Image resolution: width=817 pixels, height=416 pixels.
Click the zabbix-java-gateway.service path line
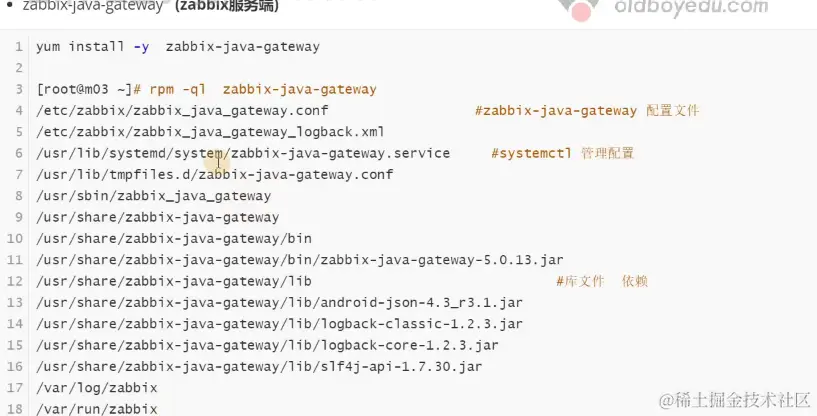(243, 154)
